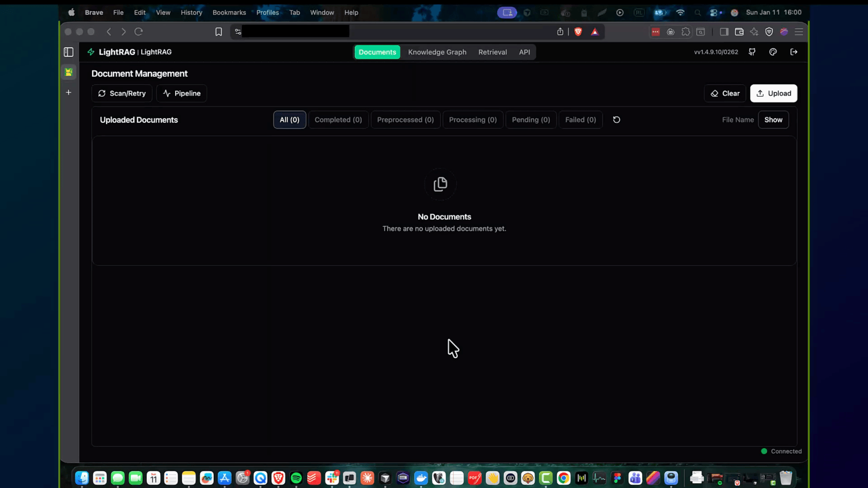Switch to the Retrieval tab
Screen dimensions: 868x488
coord(492,52)
